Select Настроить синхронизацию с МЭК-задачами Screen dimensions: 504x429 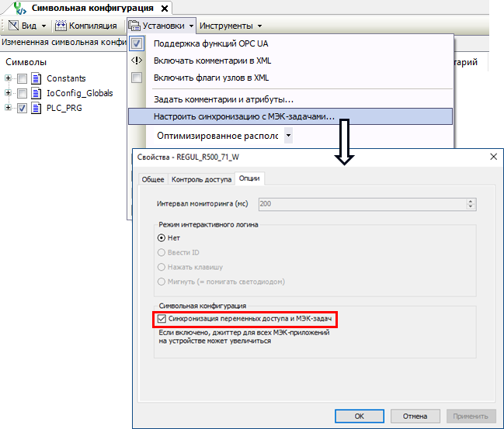click(x=244, y=116)
